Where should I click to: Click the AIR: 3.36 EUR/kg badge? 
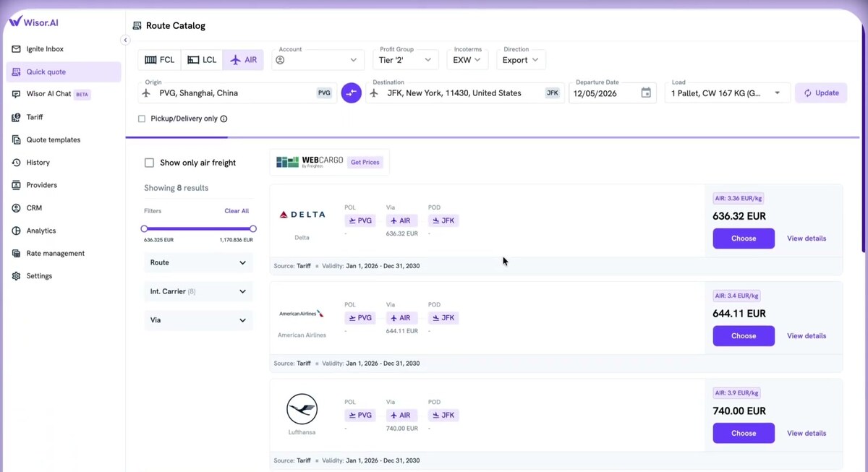(739, 198)
